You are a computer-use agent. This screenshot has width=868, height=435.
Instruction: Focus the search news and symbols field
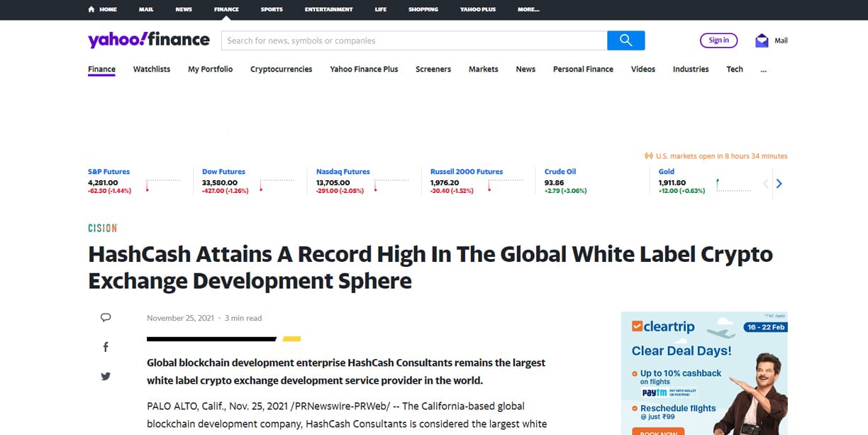click(x=414, y=40)
